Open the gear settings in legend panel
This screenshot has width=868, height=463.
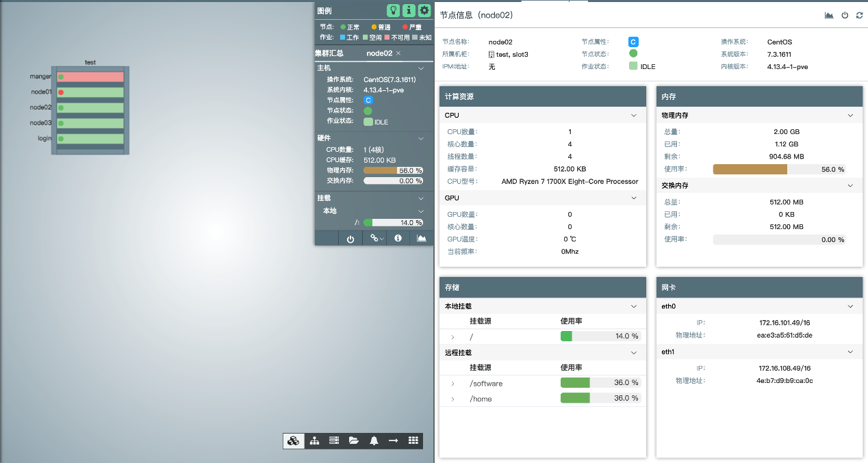(x=424, y=10)
